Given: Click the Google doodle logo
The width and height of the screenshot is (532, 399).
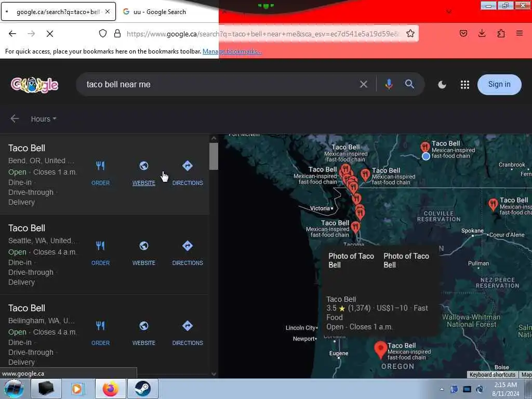Looking at the screenshot, I should pyautogui.click(x=34, y=85).
